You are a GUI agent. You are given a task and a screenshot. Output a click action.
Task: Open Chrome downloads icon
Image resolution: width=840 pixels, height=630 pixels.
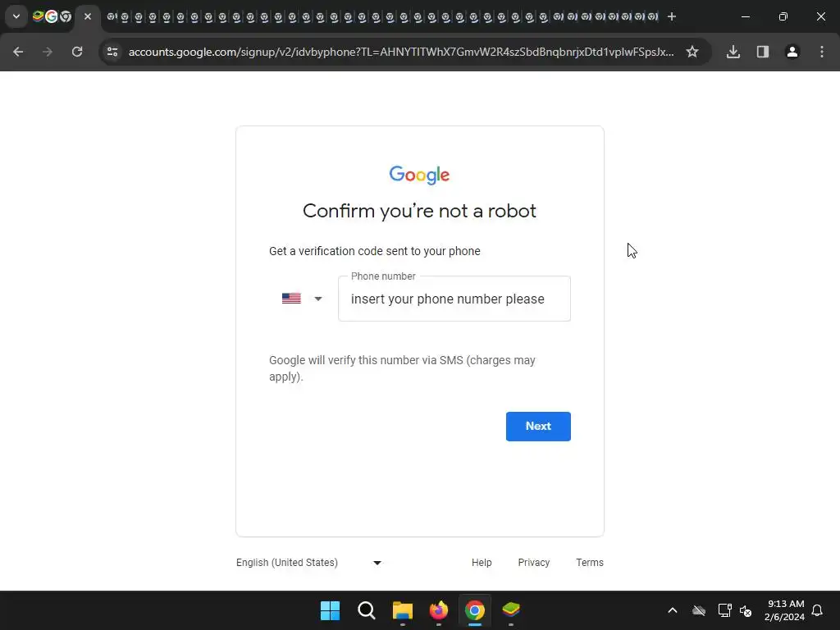point(733,52)
